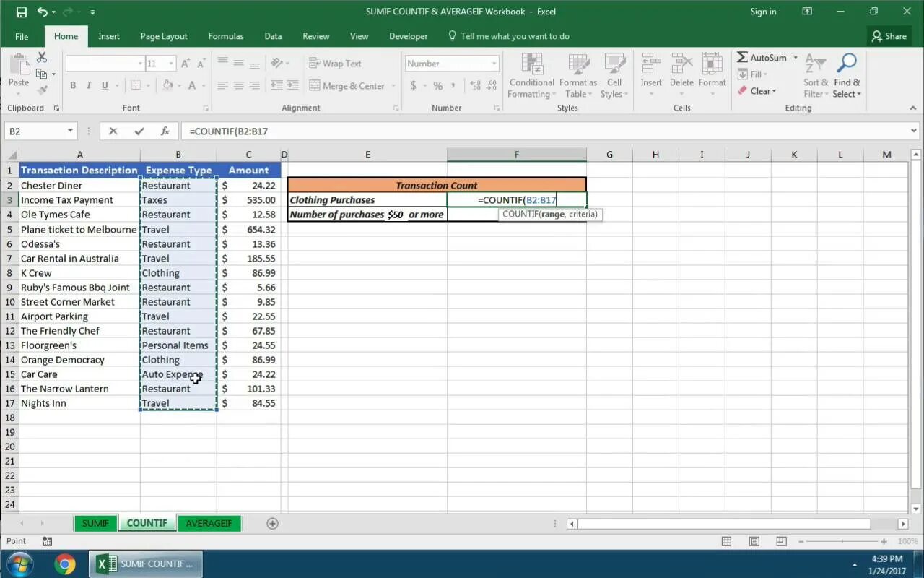The image size is (924, 578).
Task: Toggle Italic formatting
Action: coord(89,85)
